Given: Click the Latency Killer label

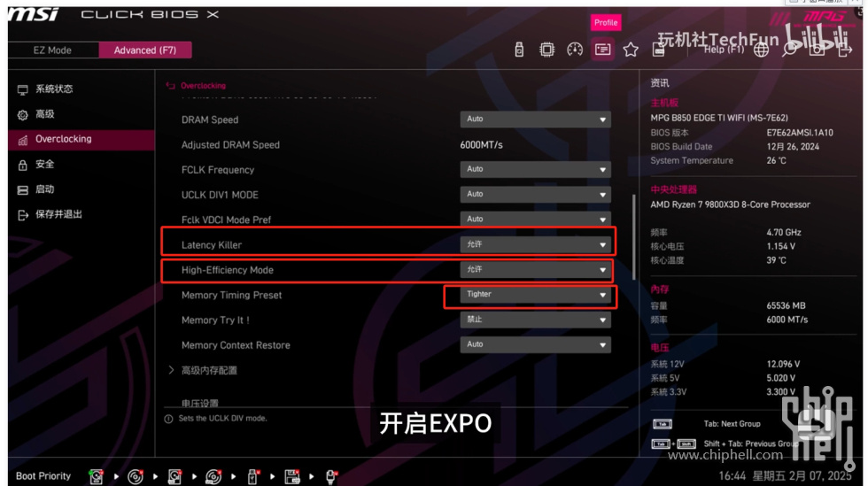Looking at the screenshot, I should tap(212, 245).
